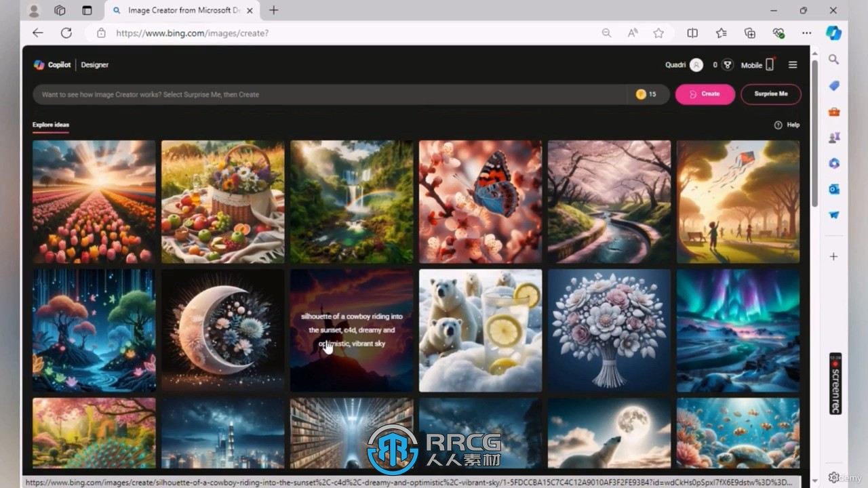868x488 pixels.
Task: Open the Mobile phone option
Action: tap(757, 65)
